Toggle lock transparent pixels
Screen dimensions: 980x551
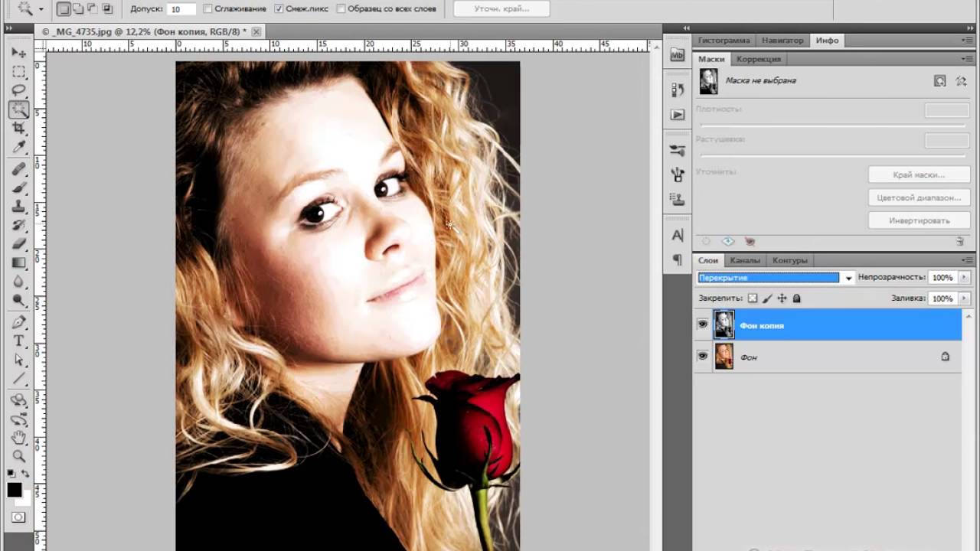click(x=753, y=298)
